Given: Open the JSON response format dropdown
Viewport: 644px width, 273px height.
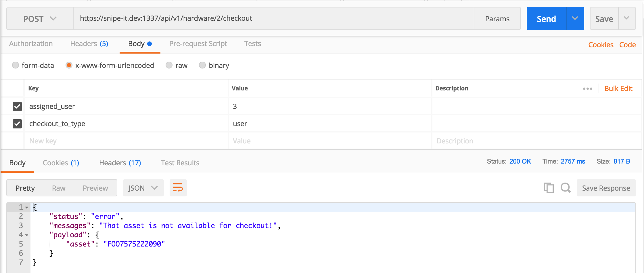Looking at the screenshot, I should tap(143, 188).
